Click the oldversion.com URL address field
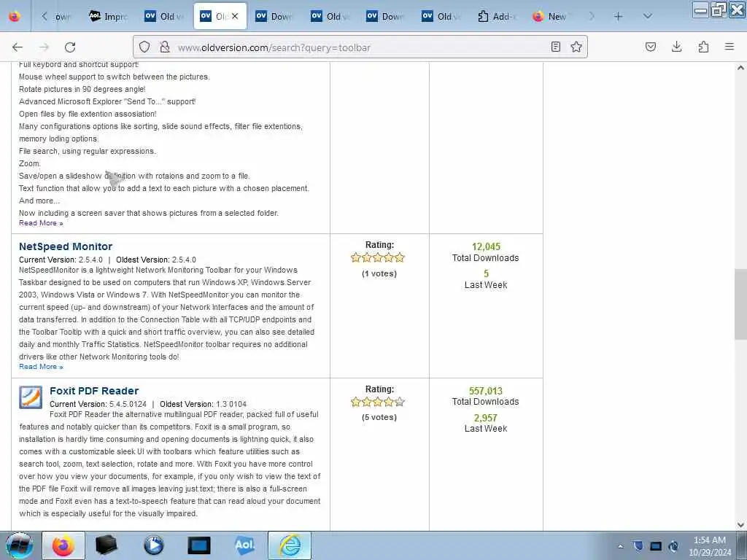747x560 pixels. [x=360, y=47]
